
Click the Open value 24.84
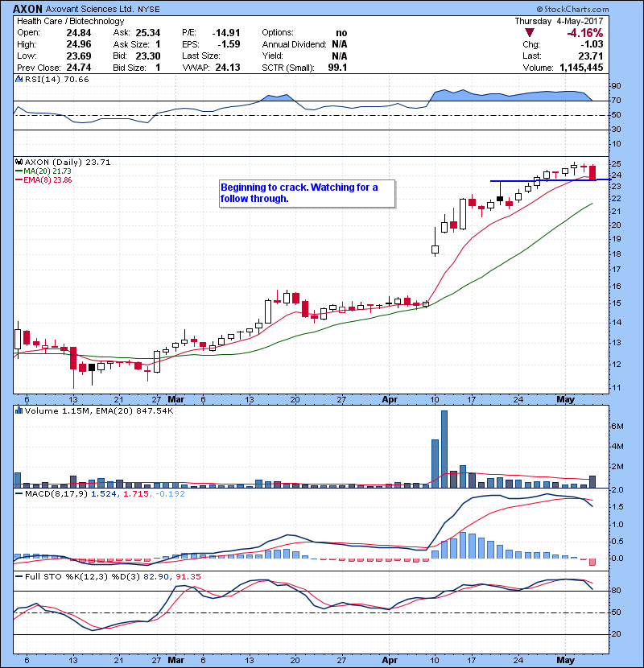79,33
